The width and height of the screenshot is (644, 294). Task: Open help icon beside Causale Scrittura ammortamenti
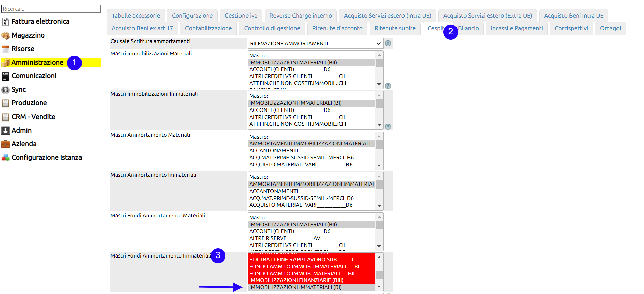388,43
